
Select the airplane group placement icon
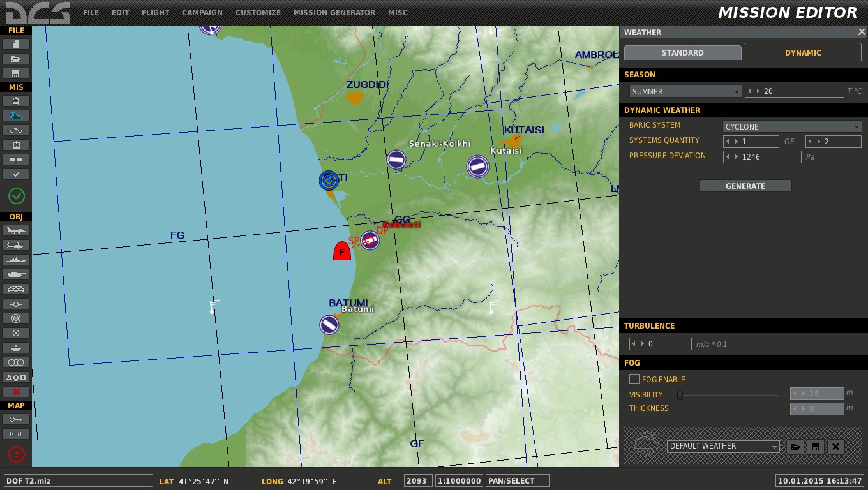[x=16, y=230]
